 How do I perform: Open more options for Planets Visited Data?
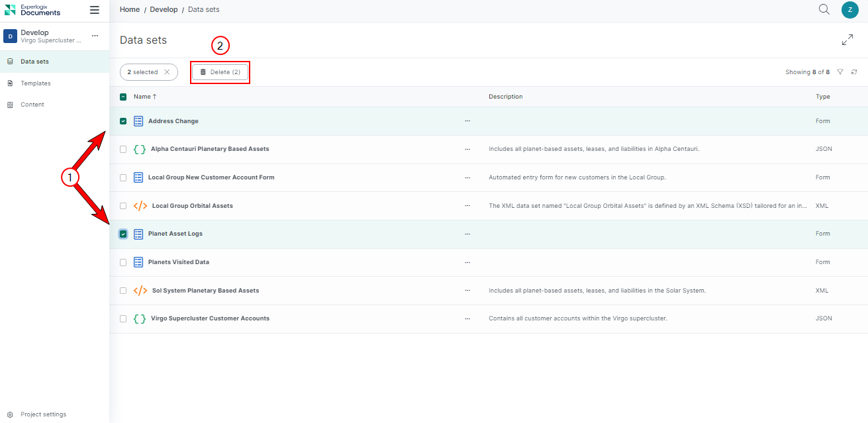[x=467, y=262]
